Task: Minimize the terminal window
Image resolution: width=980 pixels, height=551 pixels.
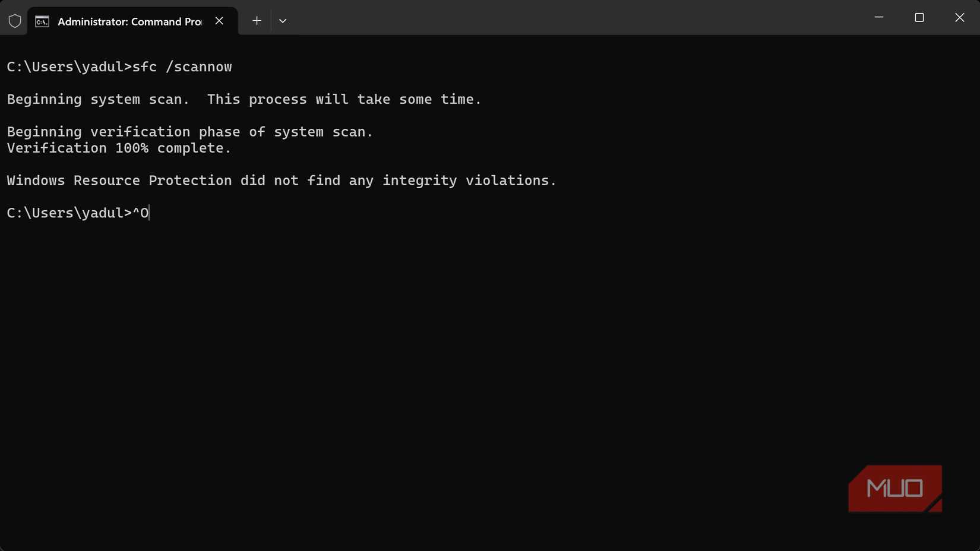Action: (x=879, y=18)
